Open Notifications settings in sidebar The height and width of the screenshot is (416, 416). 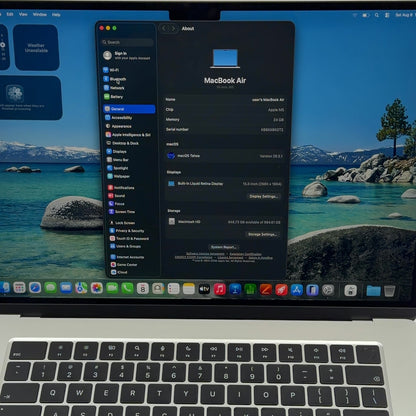tap(121, 188)
